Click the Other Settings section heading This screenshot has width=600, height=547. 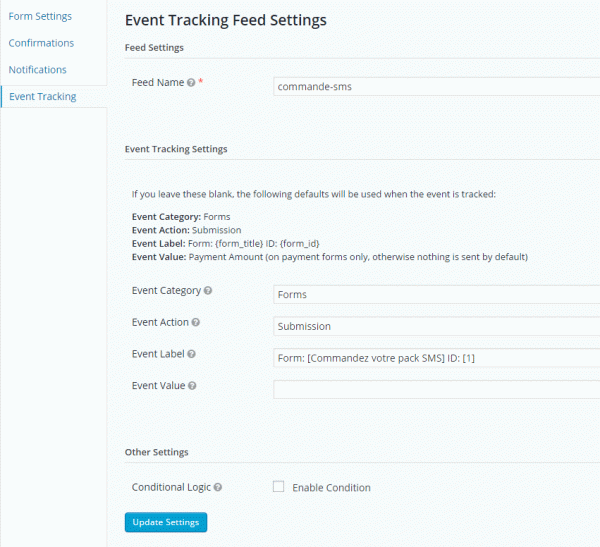pos(156,452)
